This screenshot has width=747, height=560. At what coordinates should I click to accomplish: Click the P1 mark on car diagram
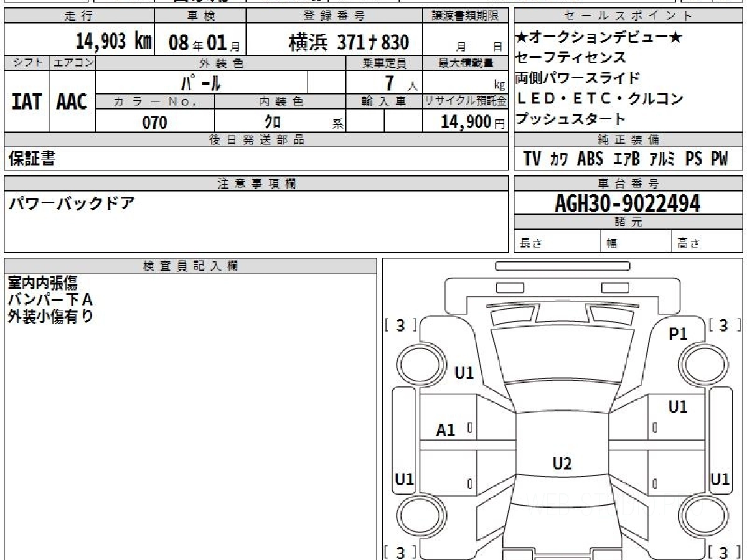[679, 334]
